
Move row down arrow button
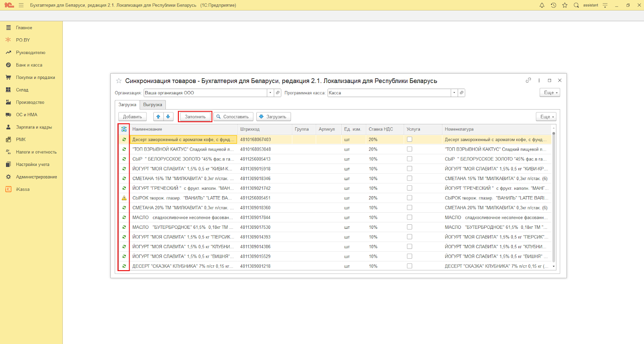[168, 117]
